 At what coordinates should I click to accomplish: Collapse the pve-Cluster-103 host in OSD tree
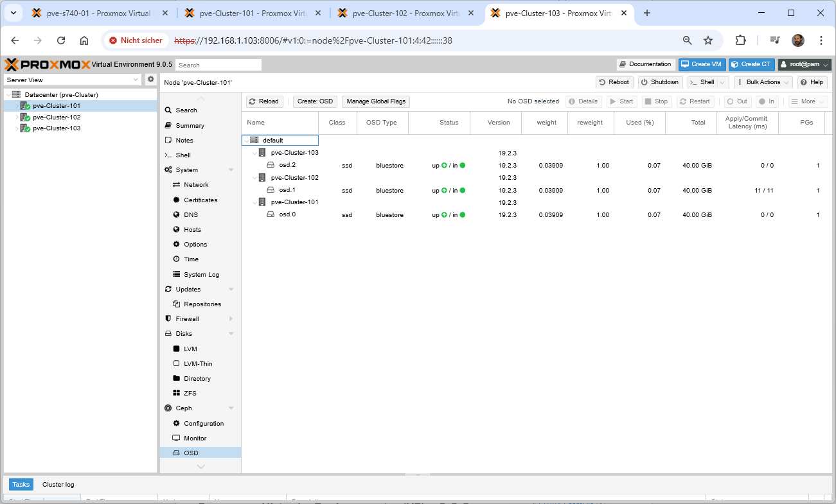(x=254, y=153)
